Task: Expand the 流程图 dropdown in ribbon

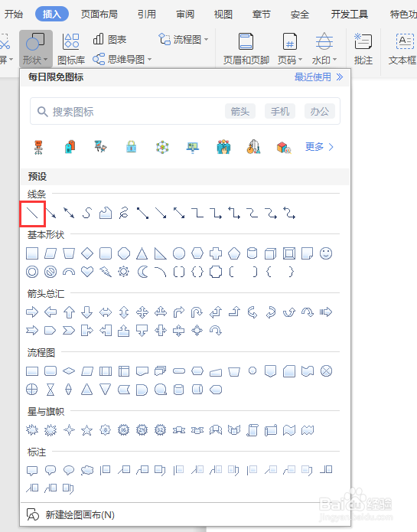Action: tap(184, 40)
